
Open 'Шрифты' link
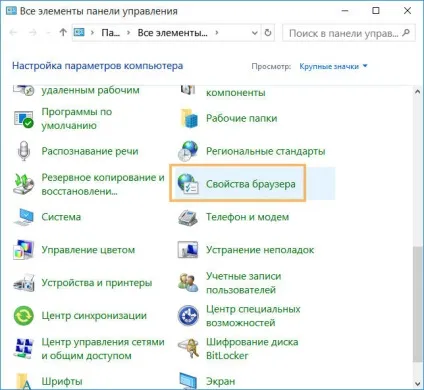(x=62, y=381)
